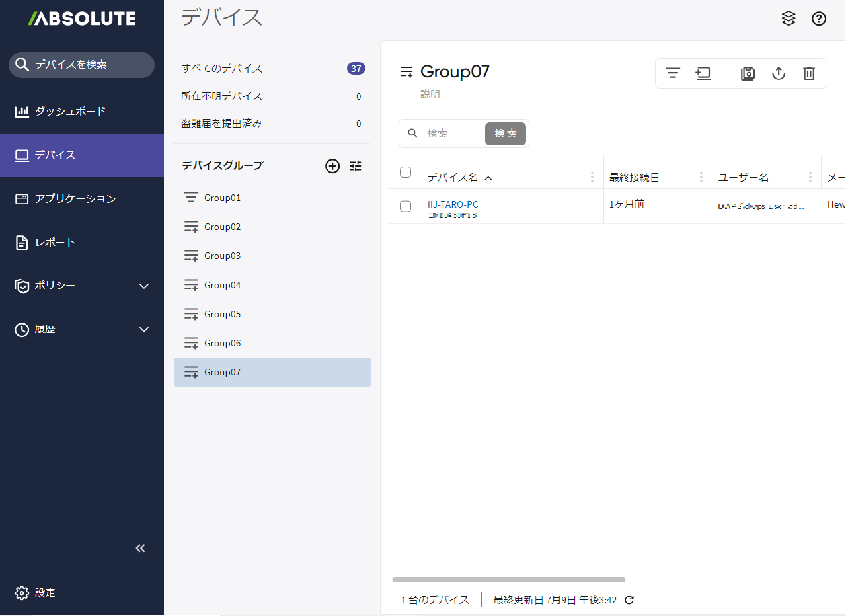This screenshot has width=846, height=616.
Task: Open device group settings sliders icon
Action: pos(356,166)
